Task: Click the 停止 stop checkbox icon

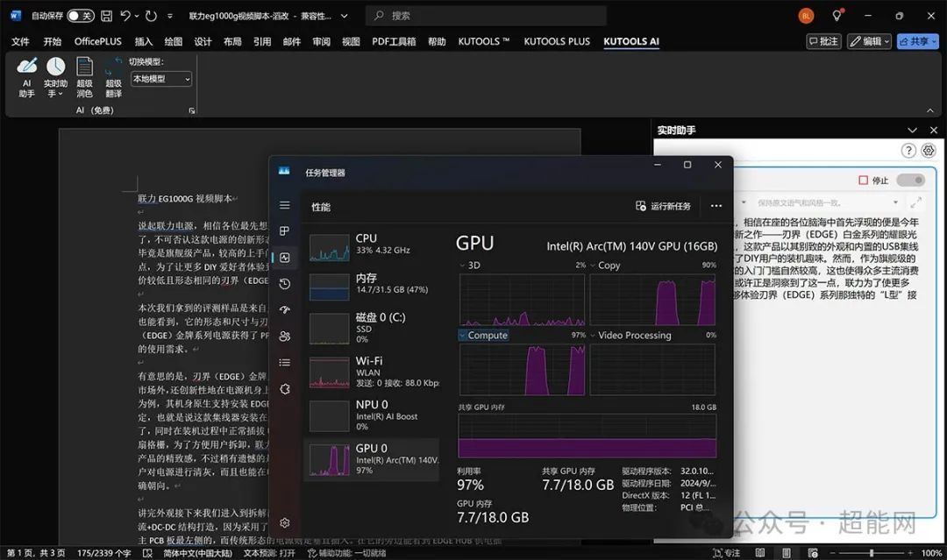Action: 863,180
